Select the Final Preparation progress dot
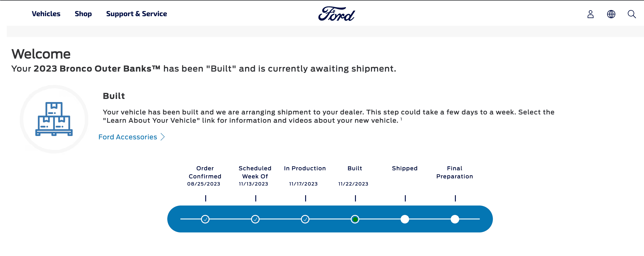The height and width of the screenshot is (256, 644). pyautogui.click(x=455, y=219)
